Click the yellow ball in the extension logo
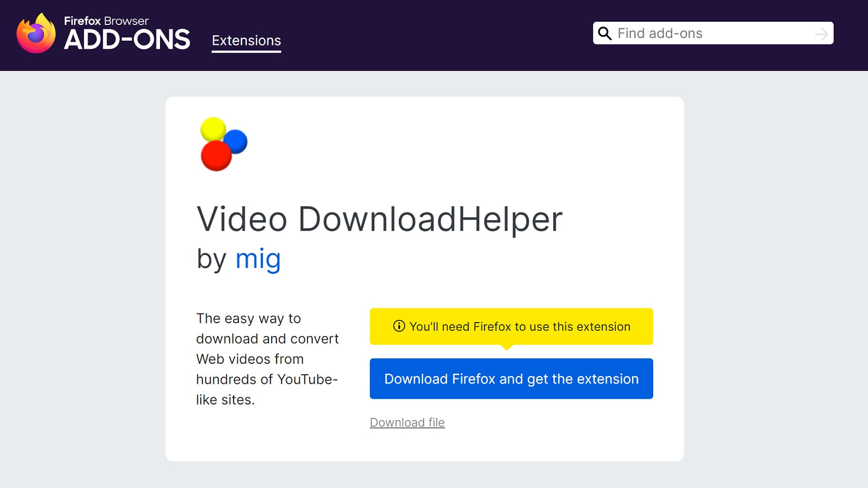The image size is (868, 488). pos(213,129)
